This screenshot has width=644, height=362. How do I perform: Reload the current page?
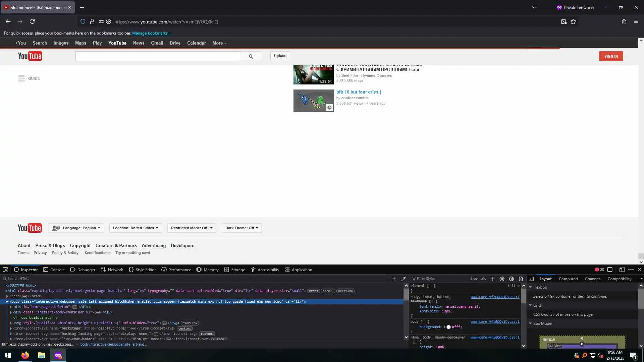(x=32, y=21)
